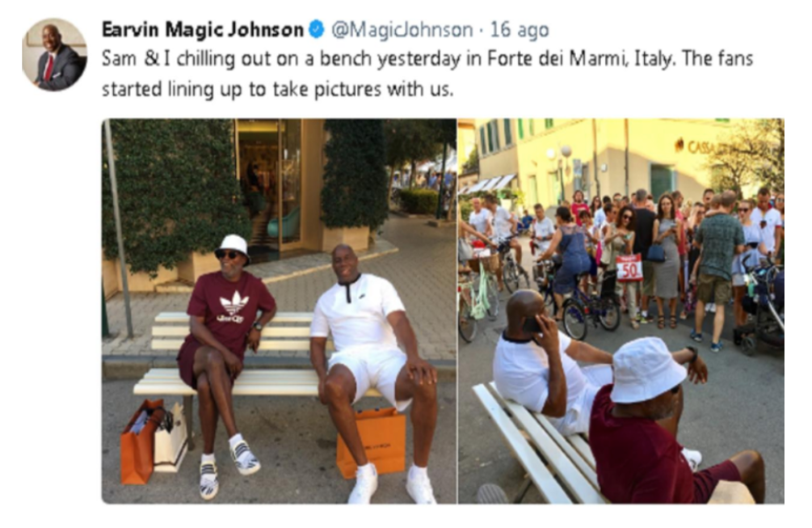Open Magic Johnson's profile avatar picture
Image resolution: width=812 pixels, height=528 pixels.
pyautogui.click(x=54, y=54)
